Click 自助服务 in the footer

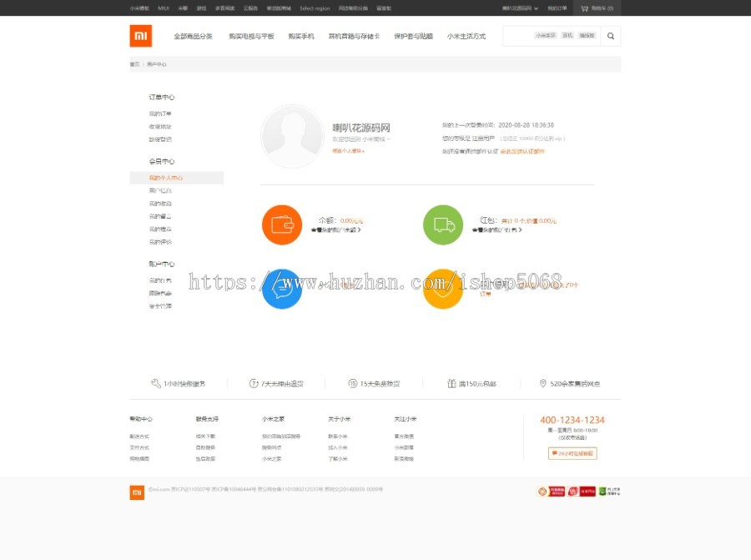click(205, 447)
